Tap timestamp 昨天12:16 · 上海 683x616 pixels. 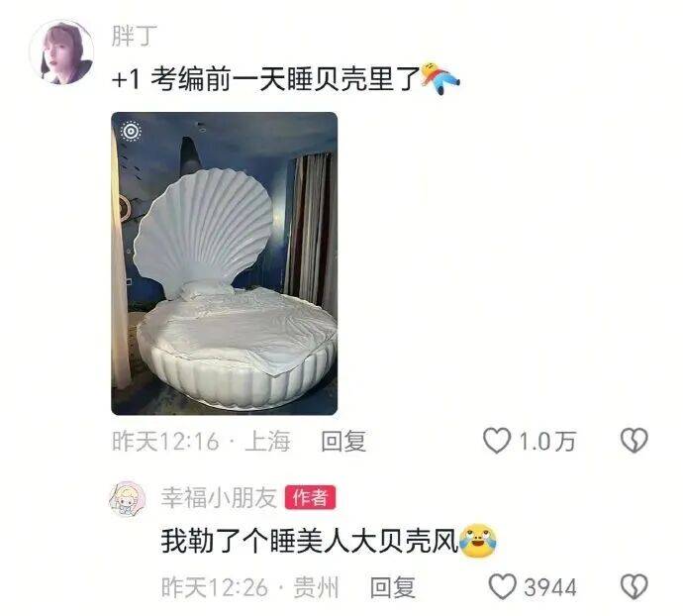tap(201, 441)
